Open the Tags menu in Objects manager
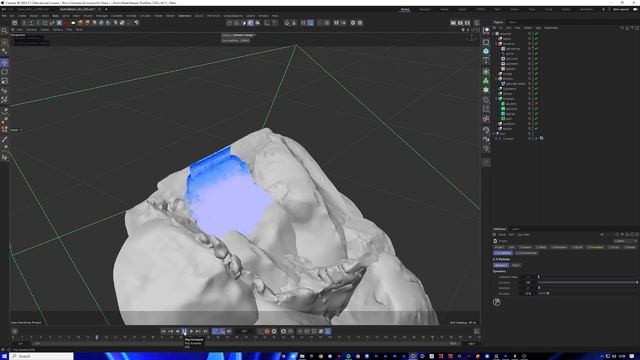Viewport: 640px width, 360px height. coord(538,28)
